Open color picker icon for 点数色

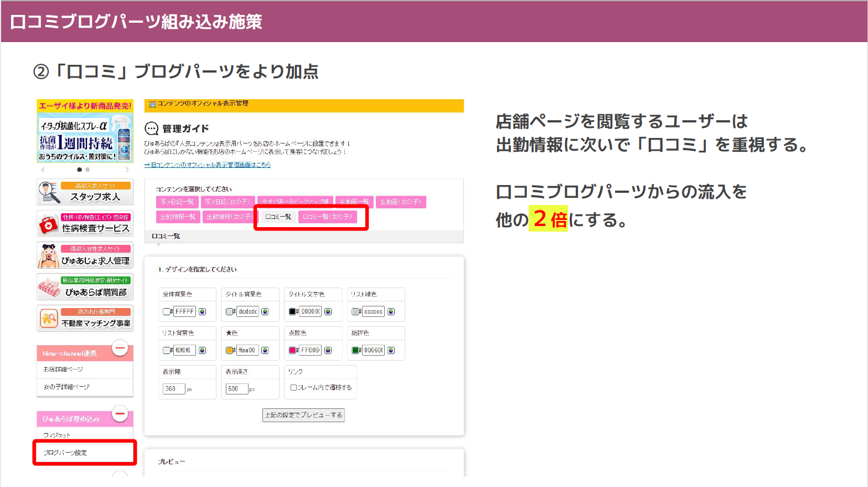(x=328, y=350)
